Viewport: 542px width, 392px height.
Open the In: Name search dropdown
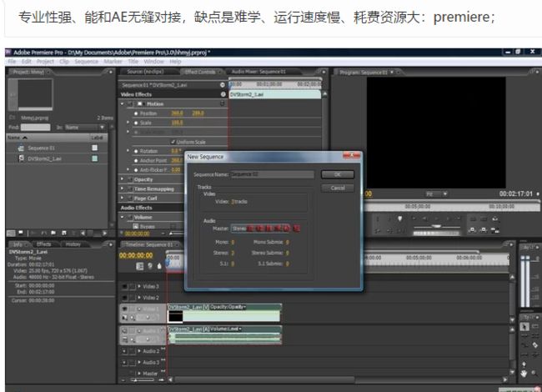click(85, 128)
